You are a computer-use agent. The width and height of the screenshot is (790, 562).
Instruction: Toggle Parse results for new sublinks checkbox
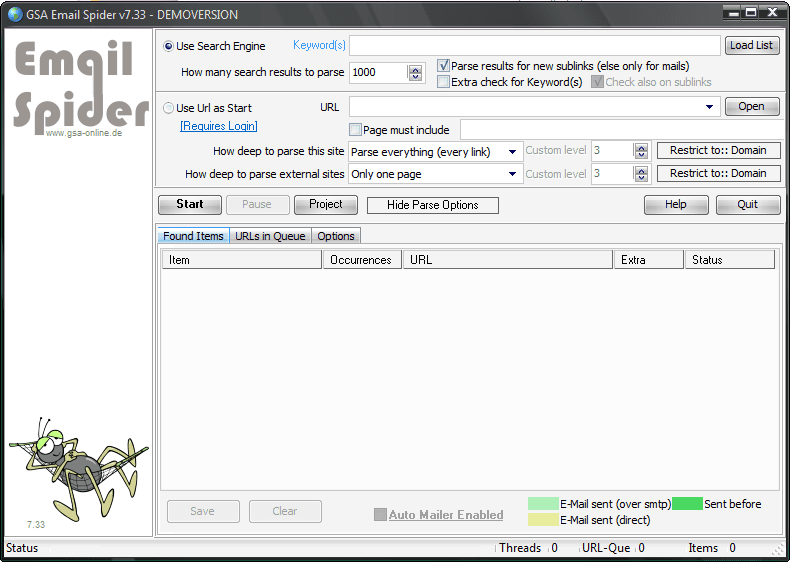[x=443, y=66]
